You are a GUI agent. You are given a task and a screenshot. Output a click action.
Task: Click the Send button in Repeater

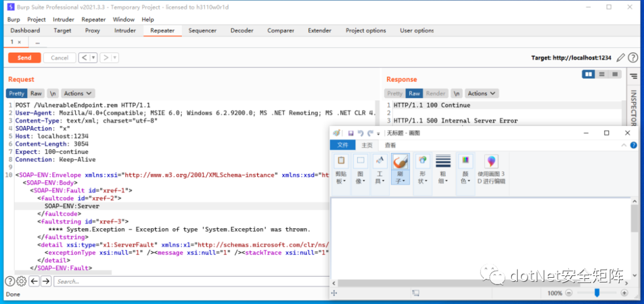(24, 57)
